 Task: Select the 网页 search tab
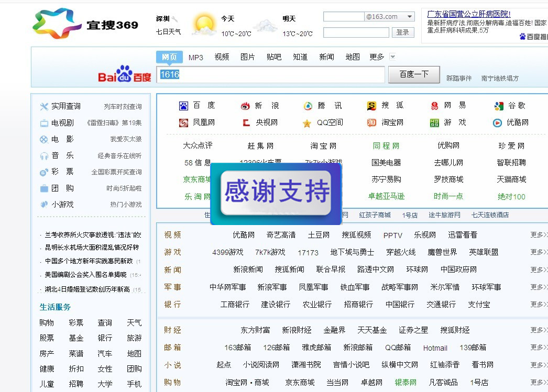170,57
